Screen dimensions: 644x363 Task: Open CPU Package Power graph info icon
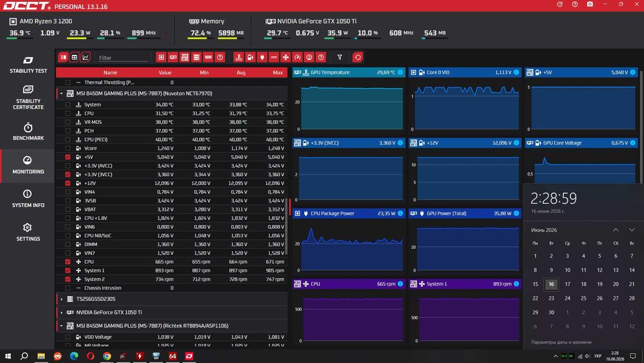[400, 213]
